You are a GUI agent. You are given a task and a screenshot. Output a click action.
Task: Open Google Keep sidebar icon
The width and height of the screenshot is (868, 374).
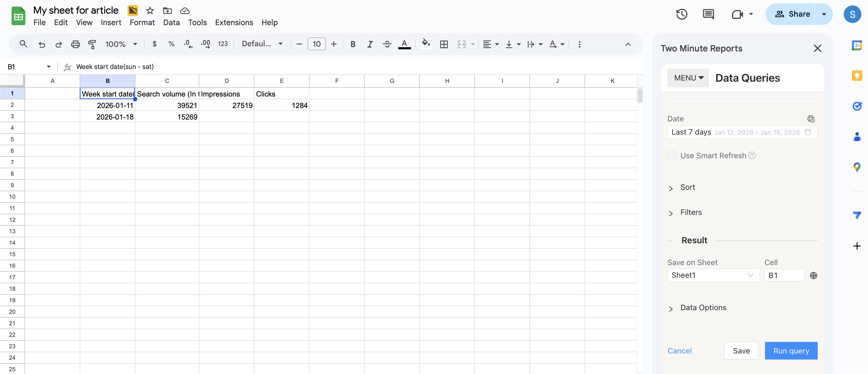[x=856, y=76]
